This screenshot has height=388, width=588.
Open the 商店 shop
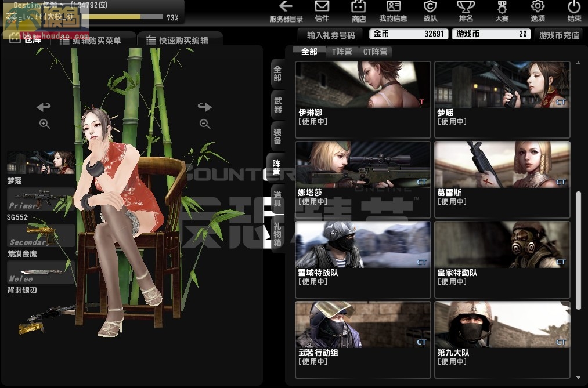click(359, 12)
